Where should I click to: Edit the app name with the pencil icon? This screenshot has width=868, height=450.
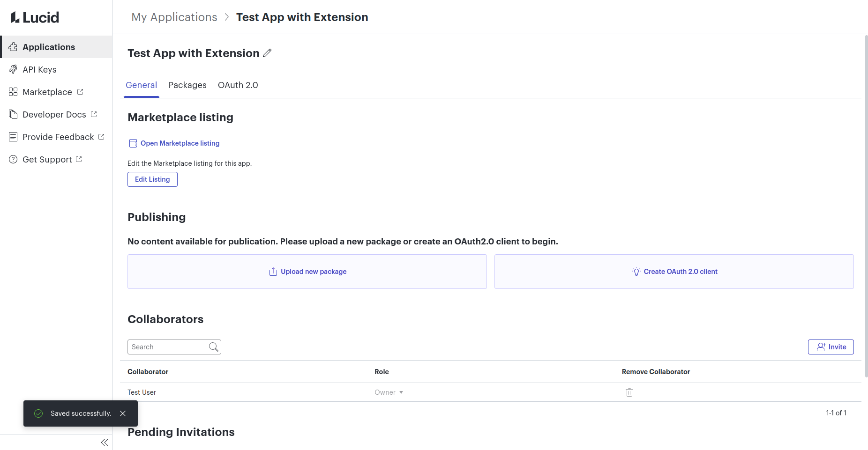coord(267,53)
